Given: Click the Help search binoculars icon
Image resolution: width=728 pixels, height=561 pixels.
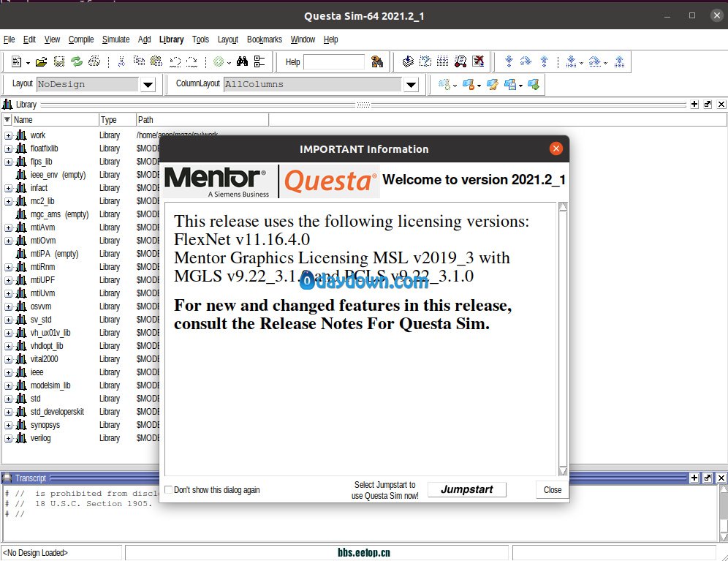Looking at the screenshot, I should (x=377, y=61).
